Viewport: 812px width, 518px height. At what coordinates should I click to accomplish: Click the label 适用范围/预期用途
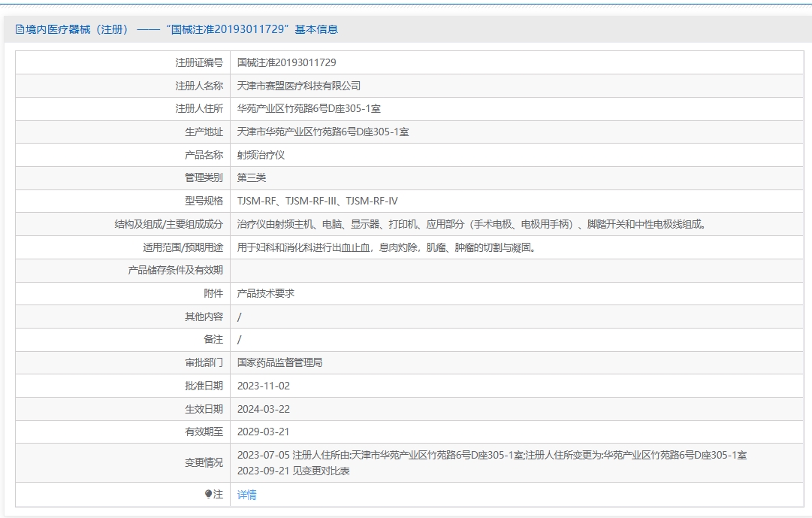tap(183, 247)
